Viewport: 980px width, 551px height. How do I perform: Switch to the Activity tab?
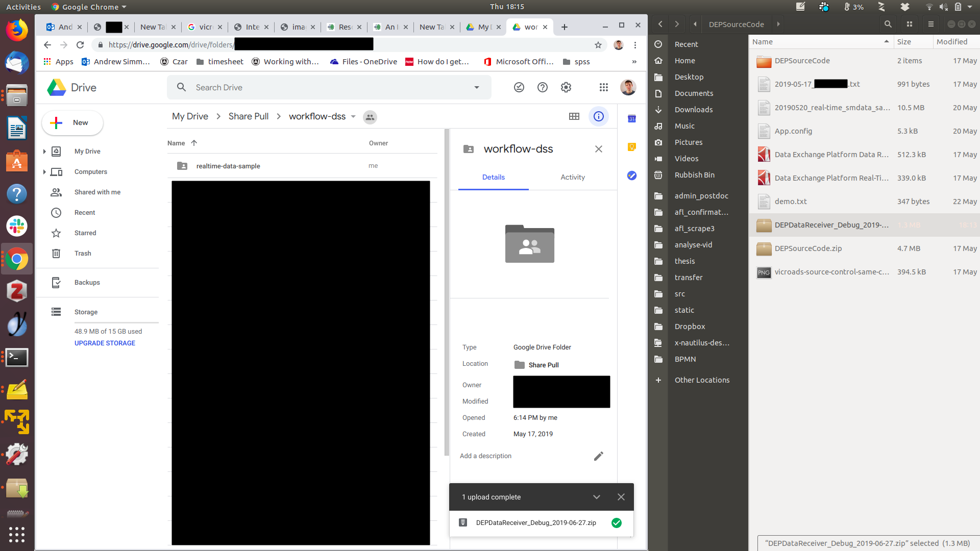tap(572, 177)
